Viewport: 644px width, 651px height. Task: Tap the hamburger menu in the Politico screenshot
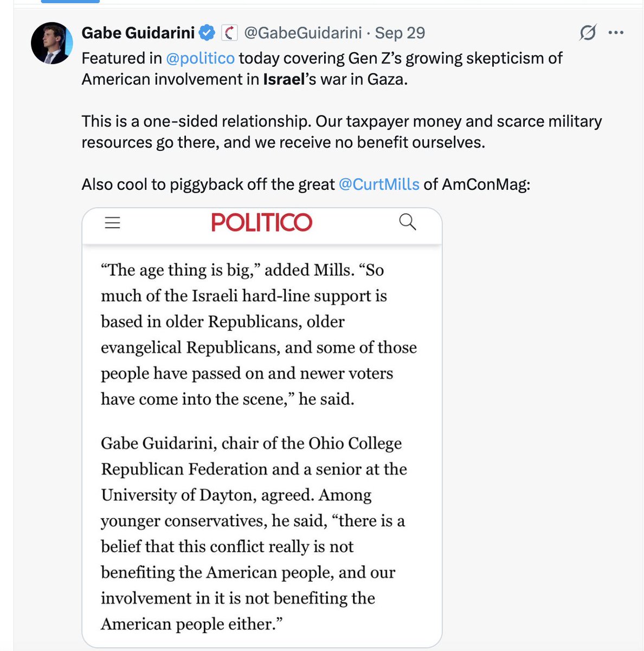pos(112,222)
